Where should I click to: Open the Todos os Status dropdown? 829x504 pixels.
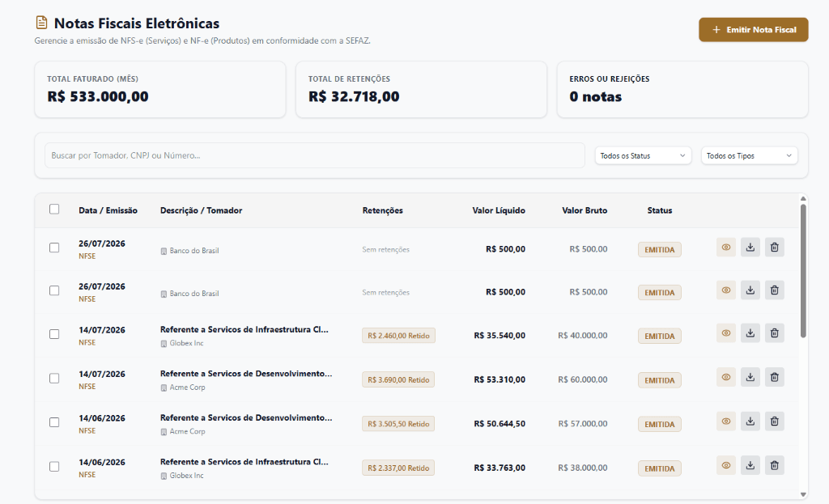point(643,156)
